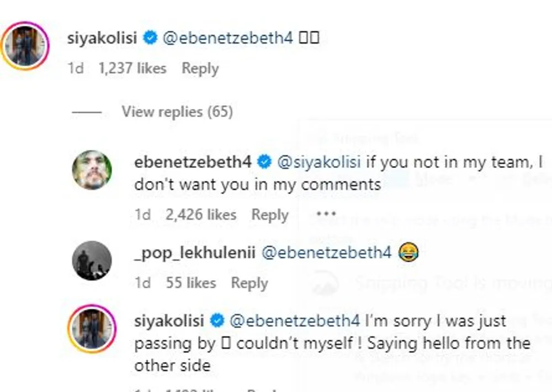Click _pop_lekhulenii's profile avatar
Screen dimensions: 552x392
pos(92,260)
